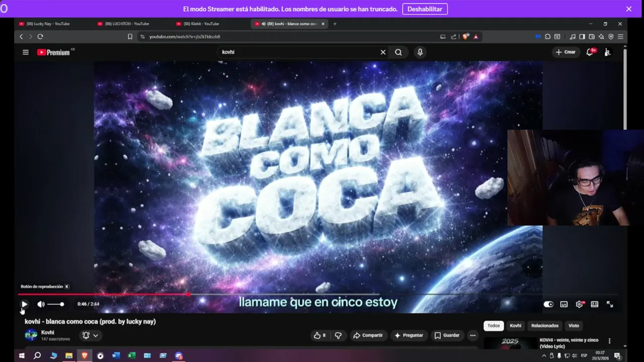The width and height of the screenshot is (644, 362).
Task: Switch to the Lucky Nay YouTube tab
Action: tap(52, 24)
